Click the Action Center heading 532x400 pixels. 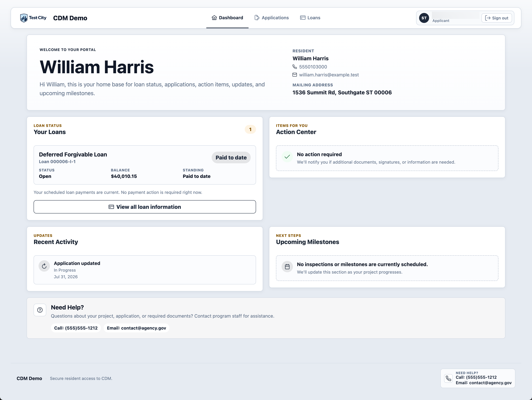pos(296,132)
